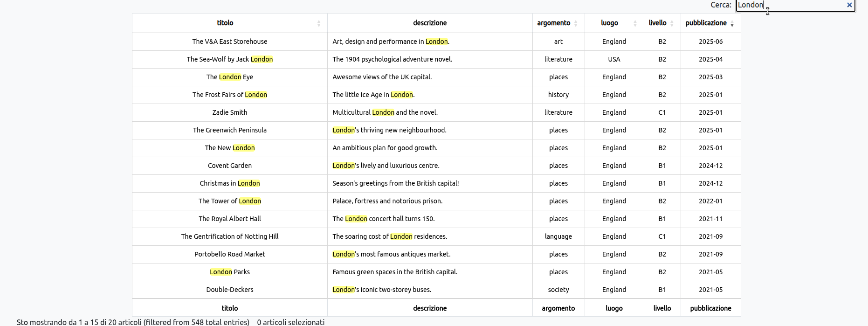Click the livello column sort arrows
This screenshot has width=868, height=326.
[672, 23]
